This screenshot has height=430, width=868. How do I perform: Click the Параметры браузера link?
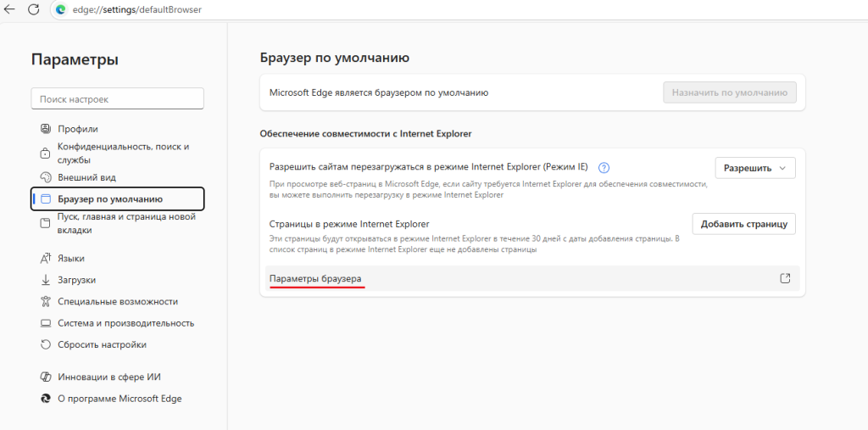tap(315, 279)
